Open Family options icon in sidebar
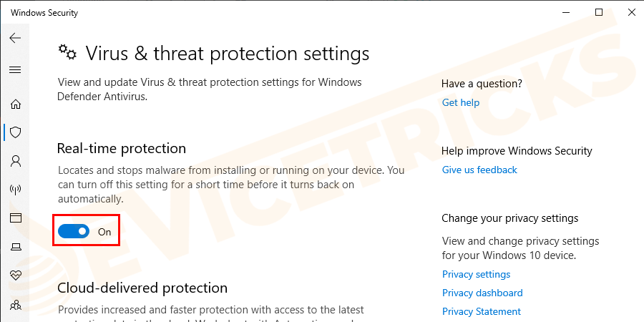 pyautogui.click(x=15, y=305)
